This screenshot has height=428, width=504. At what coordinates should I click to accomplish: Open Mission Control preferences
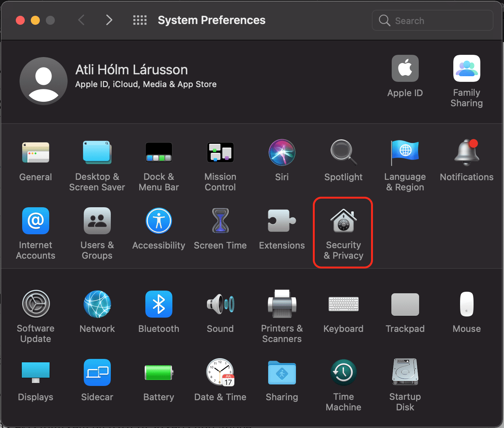point(220,153)
